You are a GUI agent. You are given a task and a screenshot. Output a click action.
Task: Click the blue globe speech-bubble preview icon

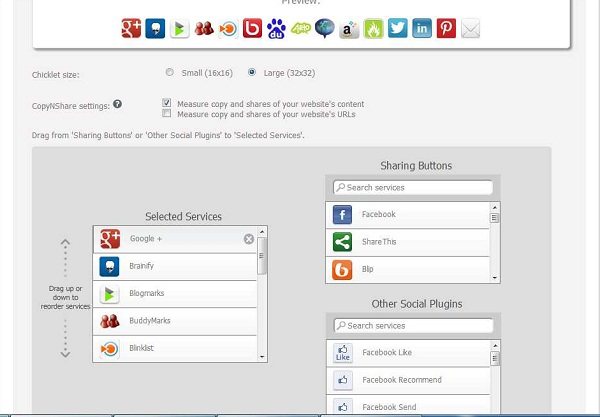(325, 28)
